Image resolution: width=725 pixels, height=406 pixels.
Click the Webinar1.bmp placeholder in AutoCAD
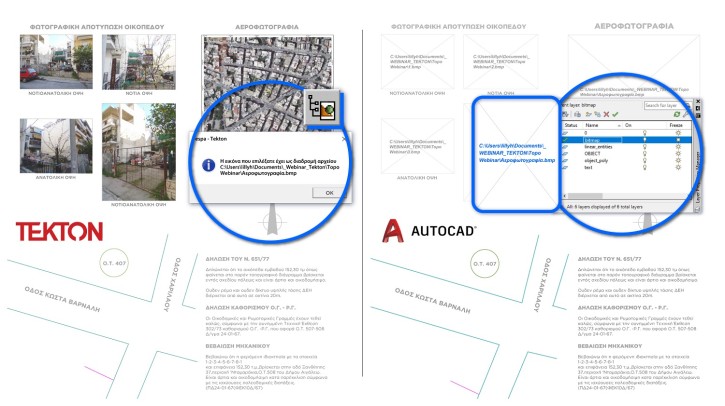point(418,62)
